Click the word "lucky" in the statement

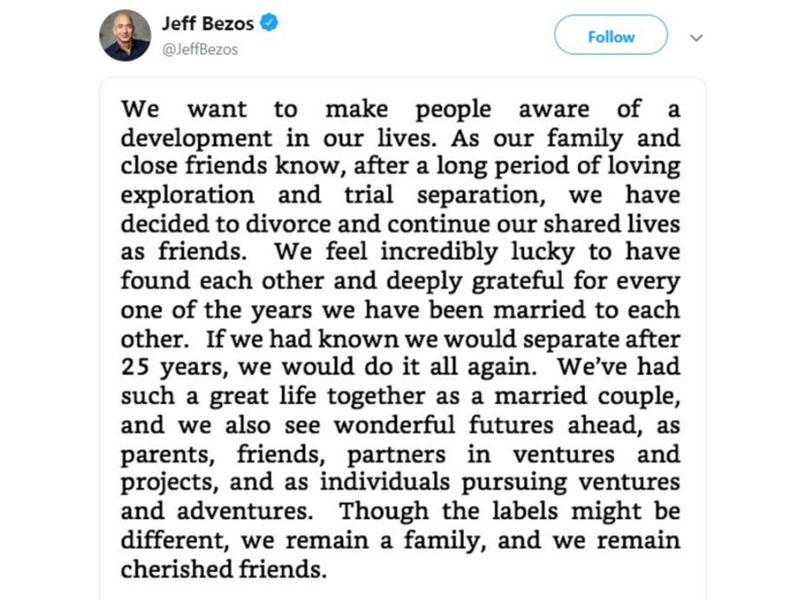[543, 253]
